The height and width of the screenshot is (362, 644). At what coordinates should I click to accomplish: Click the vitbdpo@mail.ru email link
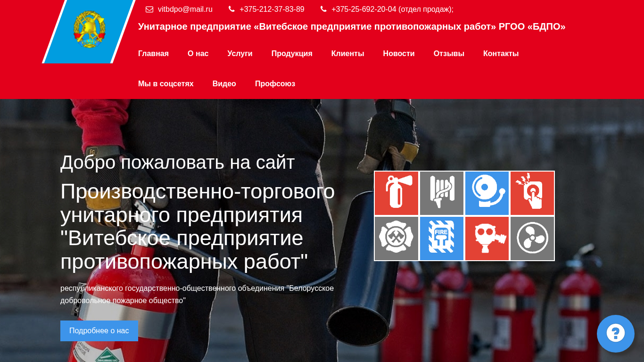185,9
